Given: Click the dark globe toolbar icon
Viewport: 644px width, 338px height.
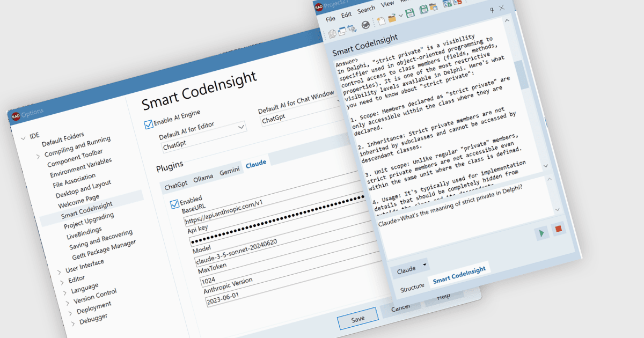Looking at the screenshot, I should [365, 25].
